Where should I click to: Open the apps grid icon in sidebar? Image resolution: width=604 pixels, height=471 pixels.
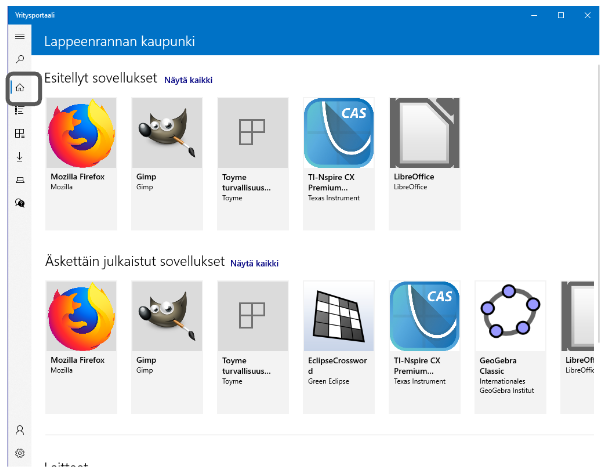(x=20, y=134)
